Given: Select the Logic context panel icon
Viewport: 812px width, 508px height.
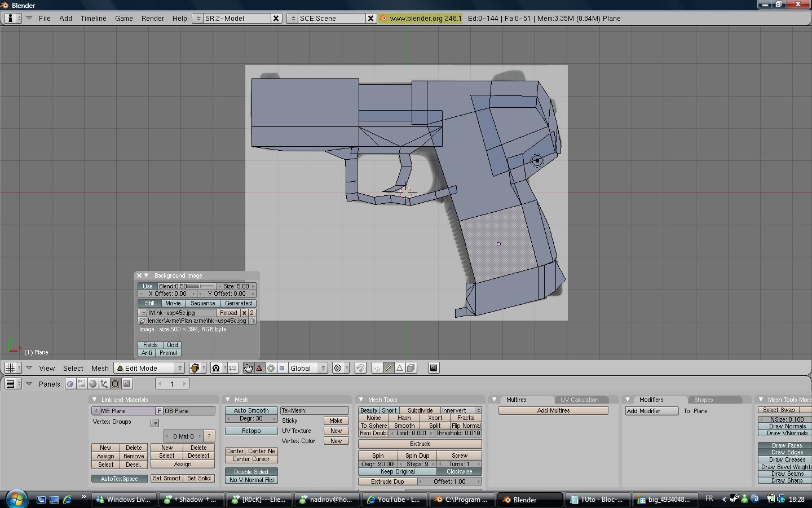Looking at the screenshot, I should point(70,384).
